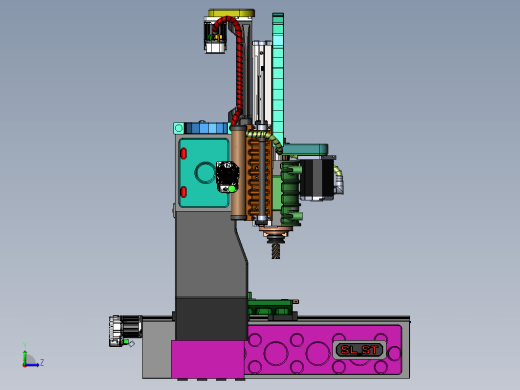This screenshot has height=390, width=520.
Task: Click the black knob with green dot
Action: 227,177
